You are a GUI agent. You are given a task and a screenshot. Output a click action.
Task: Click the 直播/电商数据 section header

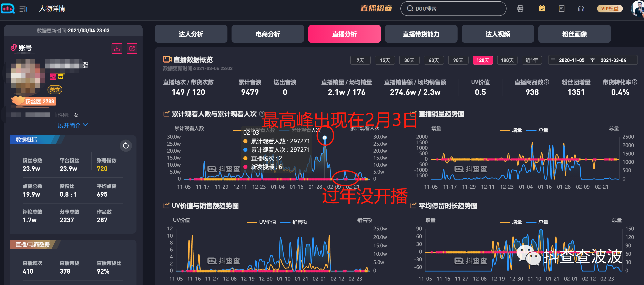pyautogui.click(x=32, y=244)
